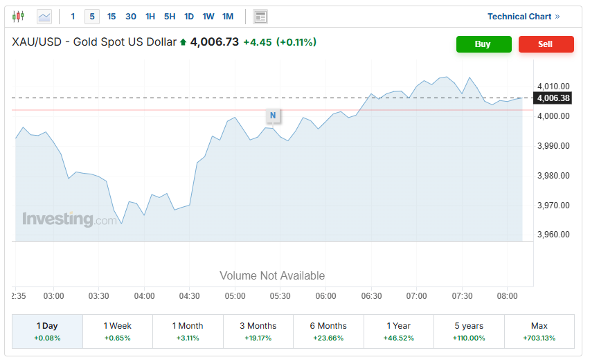
Task: View the Max range tab
Action: [539, 331]
